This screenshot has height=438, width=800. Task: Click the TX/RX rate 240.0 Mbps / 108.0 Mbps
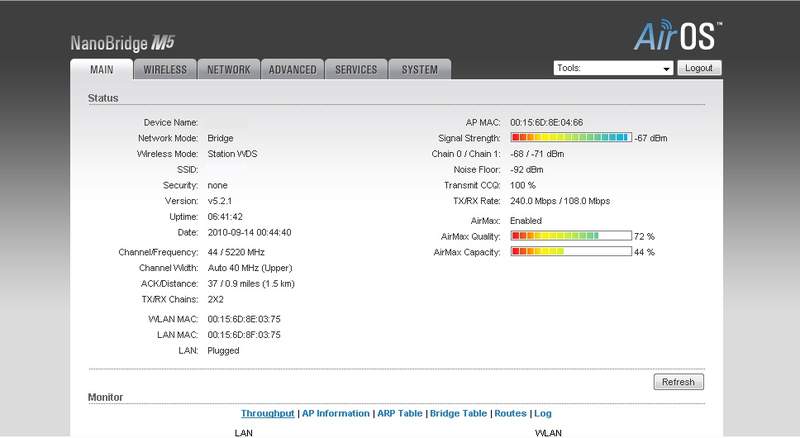click(x=560, y=201)
